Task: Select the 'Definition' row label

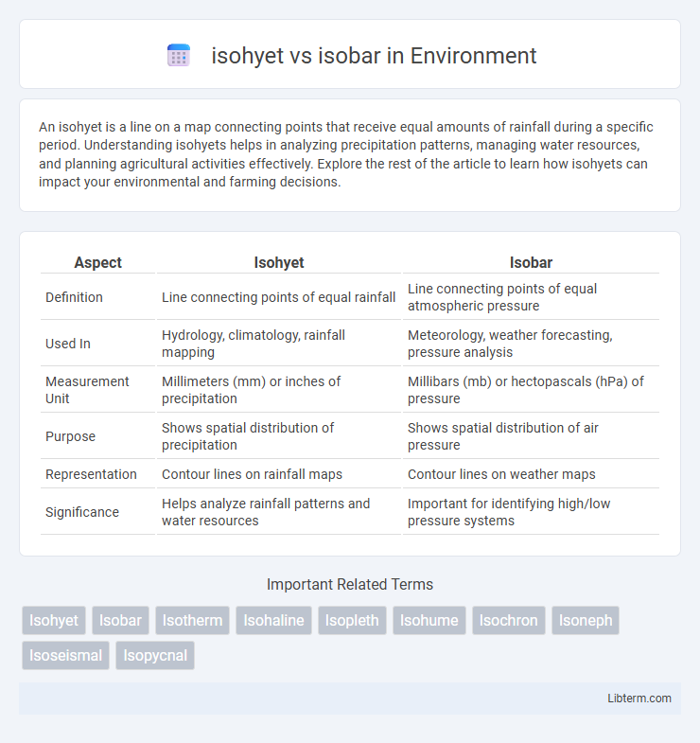Action: coord(74,297)
